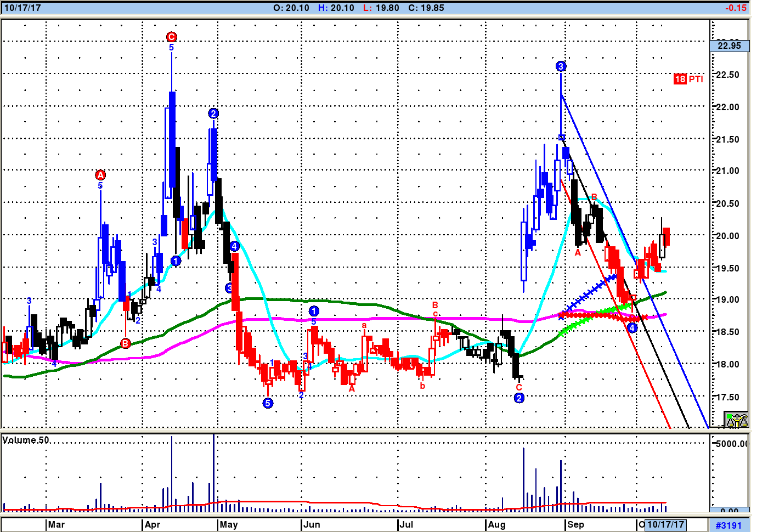Click the closing price C: 19.85 in header
This screenshot has width=768, height=532.
pos(426,8)
